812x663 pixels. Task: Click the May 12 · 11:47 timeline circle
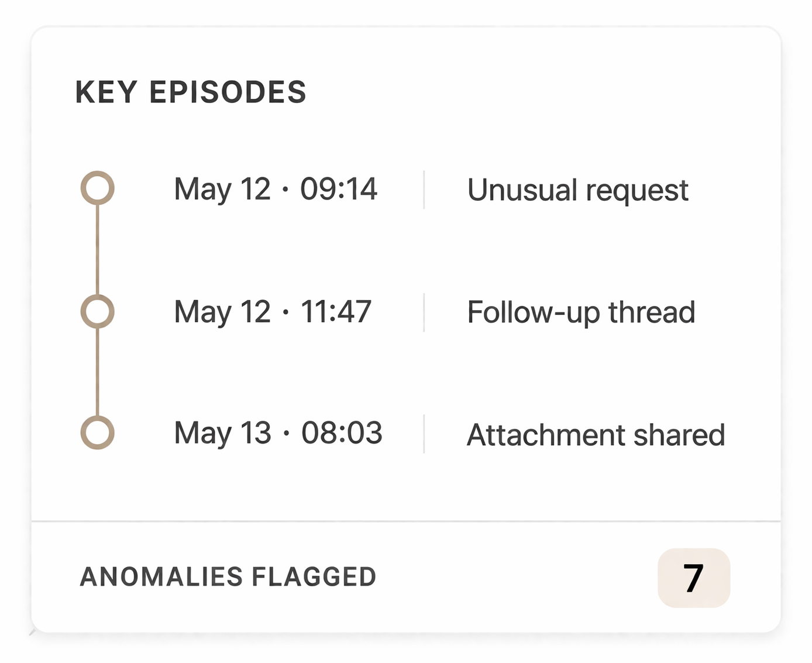point(98,311)
